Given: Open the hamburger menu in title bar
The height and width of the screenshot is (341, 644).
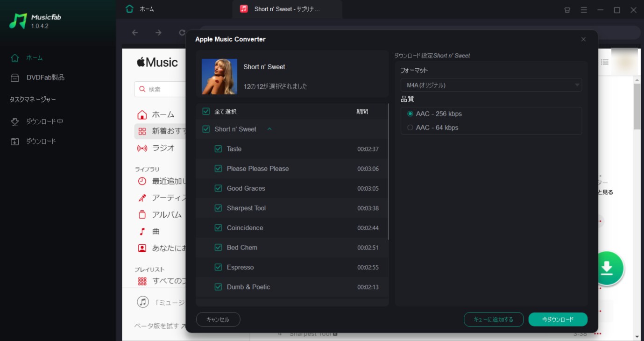Looking at the screenshot, I should click(x=584, y=10).
